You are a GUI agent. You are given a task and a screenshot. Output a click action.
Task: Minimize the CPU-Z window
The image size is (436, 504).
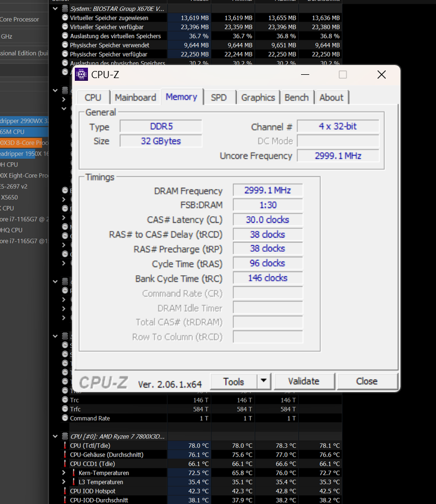coord(305,75)
